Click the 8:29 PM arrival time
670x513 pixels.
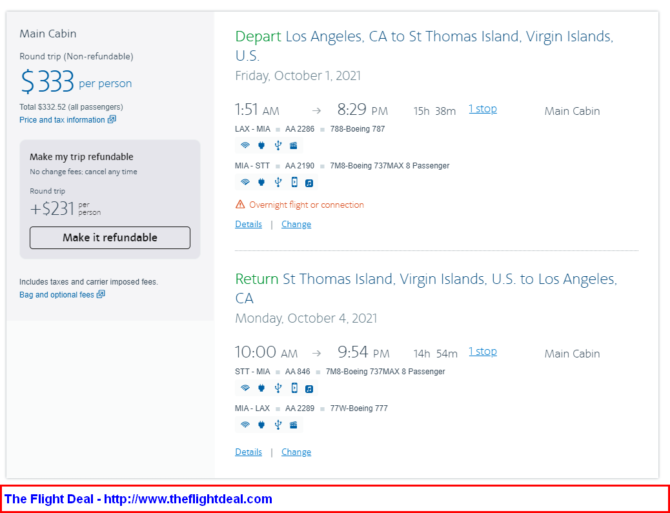tap(362, 110)
